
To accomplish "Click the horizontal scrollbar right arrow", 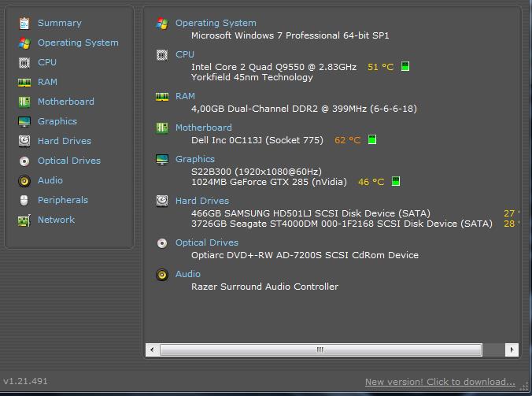I will click(x=512, y=350).
